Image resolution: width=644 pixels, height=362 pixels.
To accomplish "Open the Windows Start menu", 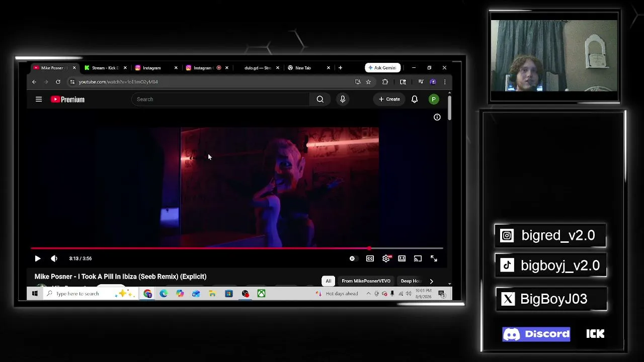I will [x=35, y=294].
